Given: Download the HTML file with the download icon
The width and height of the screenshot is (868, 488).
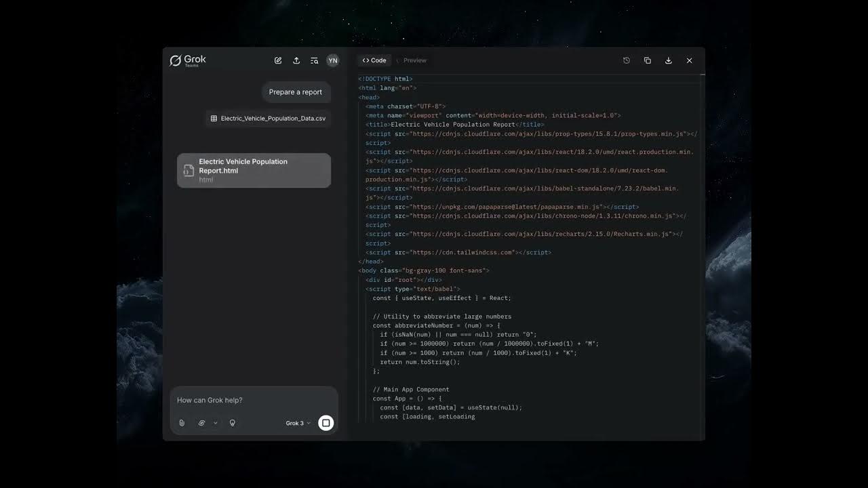Looking at the screenshot, I should tap(669, 60).
